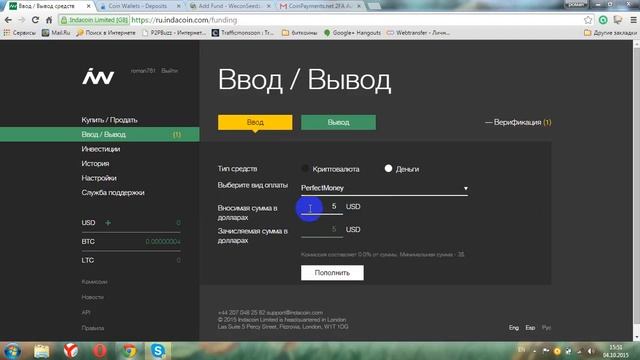640x360 pixels.
Task: Open Биткоины bookmarks folder
Action: [300, 33]
